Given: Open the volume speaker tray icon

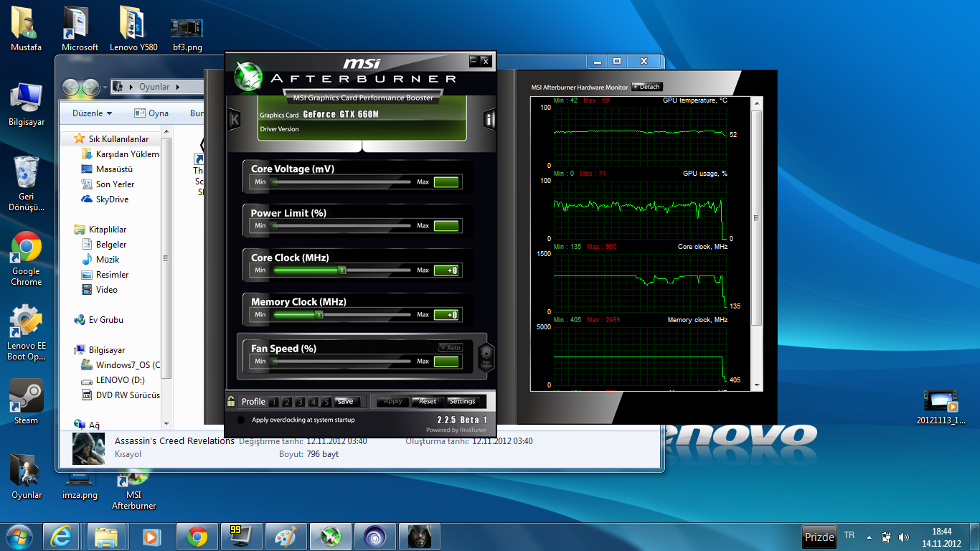Looking at the screenshot, I should pos(903,537).
